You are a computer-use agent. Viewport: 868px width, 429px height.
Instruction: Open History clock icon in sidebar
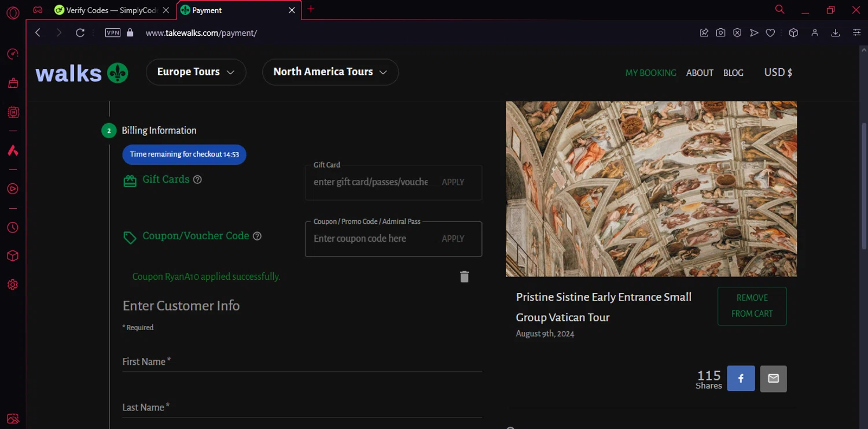point(13,228)
